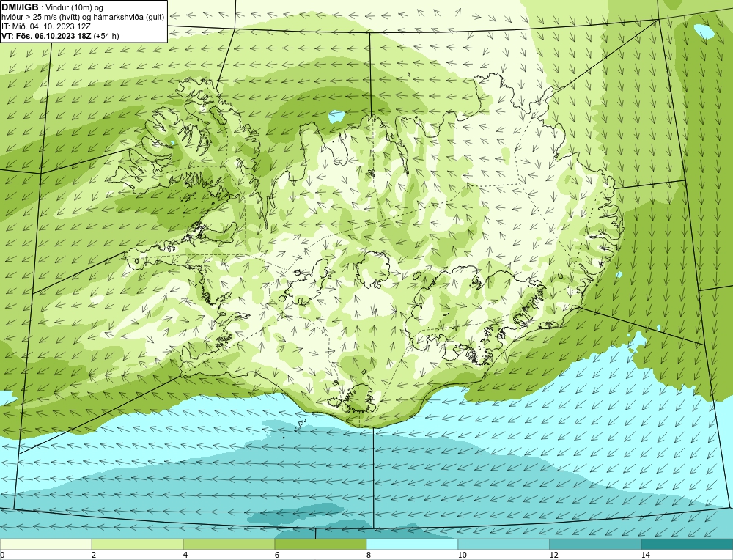Click the 12–14 m/s teal legend swatch
This screenshot has width=733, height=560.
[x=595, y=544]
